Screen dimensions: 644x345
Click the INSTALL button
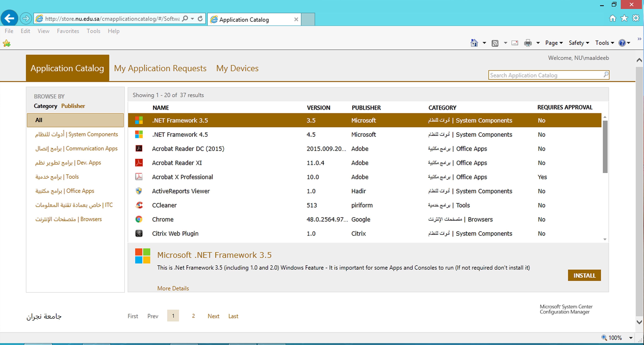(584, 275)
